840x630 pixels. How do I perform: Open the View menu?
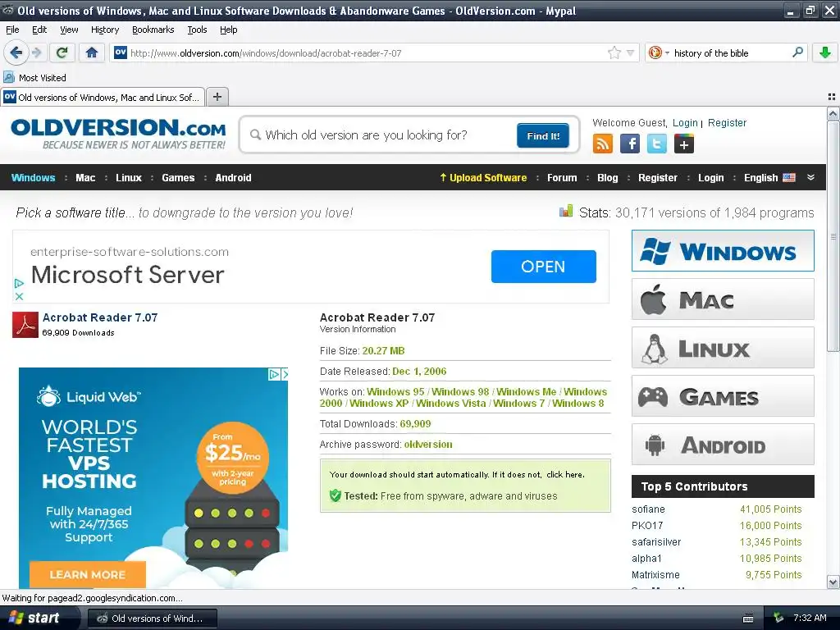(x=69, y=30)
